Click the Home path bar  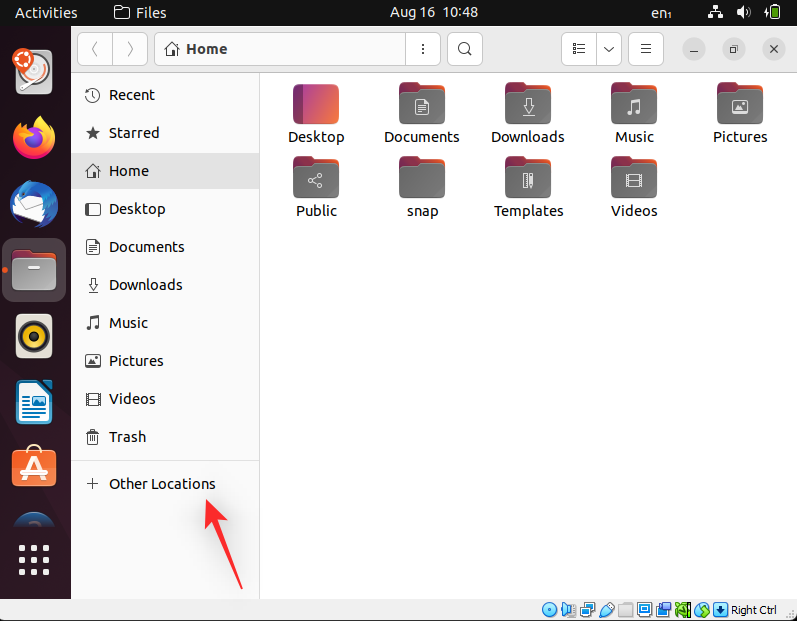(x=280, y=49)
